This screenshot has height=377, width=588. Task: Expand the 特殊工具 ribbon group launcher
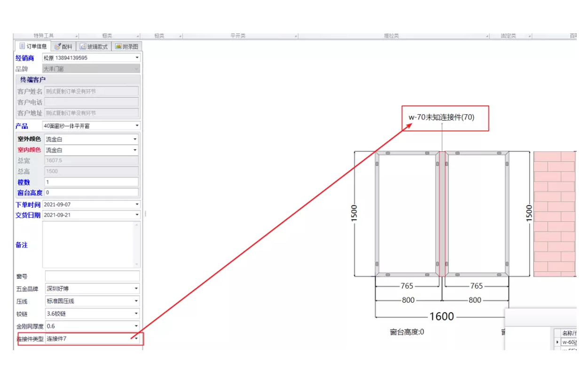pyautogui.click(x=76, y=36)
